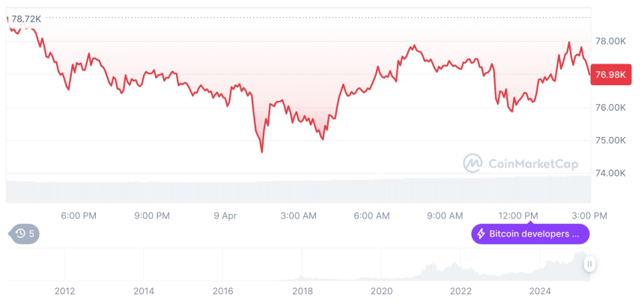Viewport: 644px width, 300px height.
Task: Click the 6:00 AM time axis label
Action: [x=371, y=215]
